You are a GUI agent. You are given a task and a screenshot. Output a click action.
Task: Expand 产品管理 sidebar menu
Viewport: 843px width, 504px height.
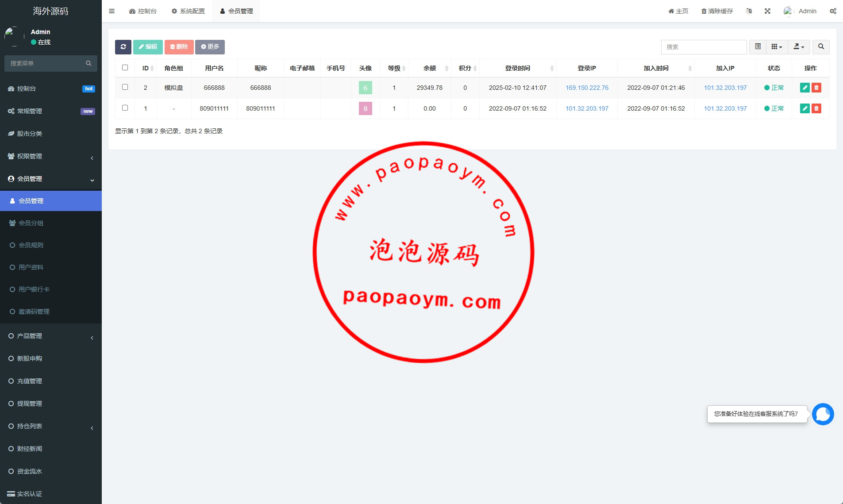[51, 336]
